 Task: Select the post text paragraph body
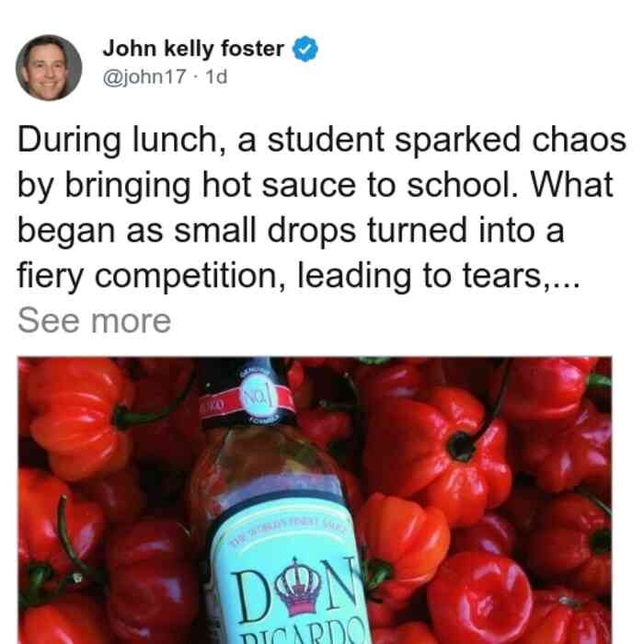point(322,208)
